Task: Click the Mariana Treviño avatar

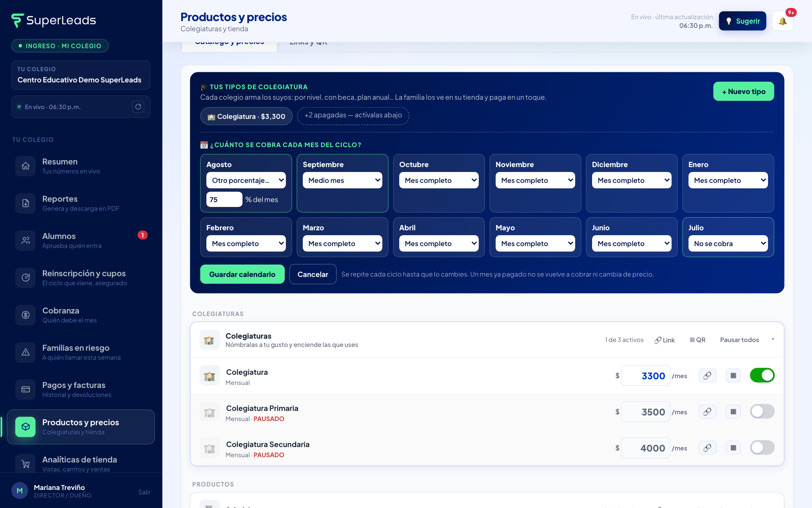Action: click(x=20, y=491)
